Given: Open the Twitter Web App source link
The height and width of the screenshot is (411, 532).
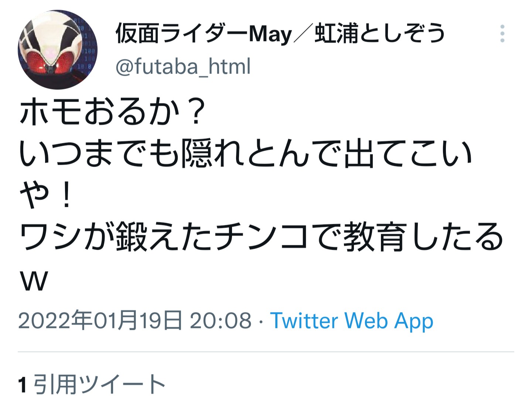Looking at the screenshot, I should (352, 321).
